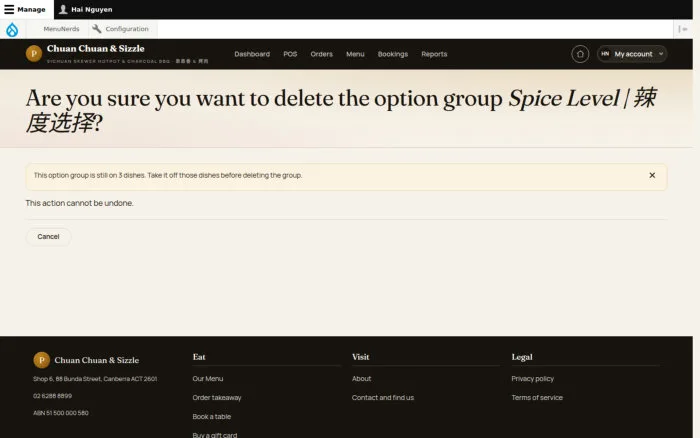Image resolution: width=700 pixels, height=438 pixels.
Task: Dismiss the warning message with X
Action: [x=652, y=175]
